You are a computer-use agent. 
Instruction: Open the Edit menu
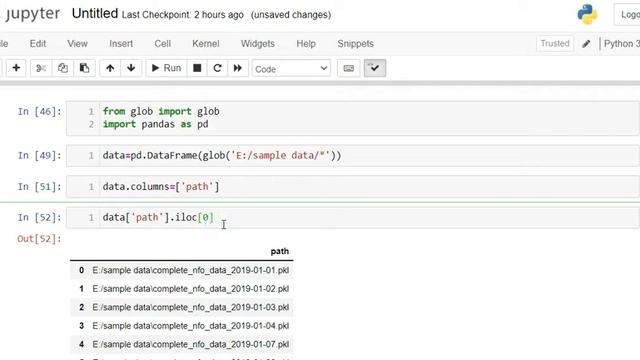[38, 44]
